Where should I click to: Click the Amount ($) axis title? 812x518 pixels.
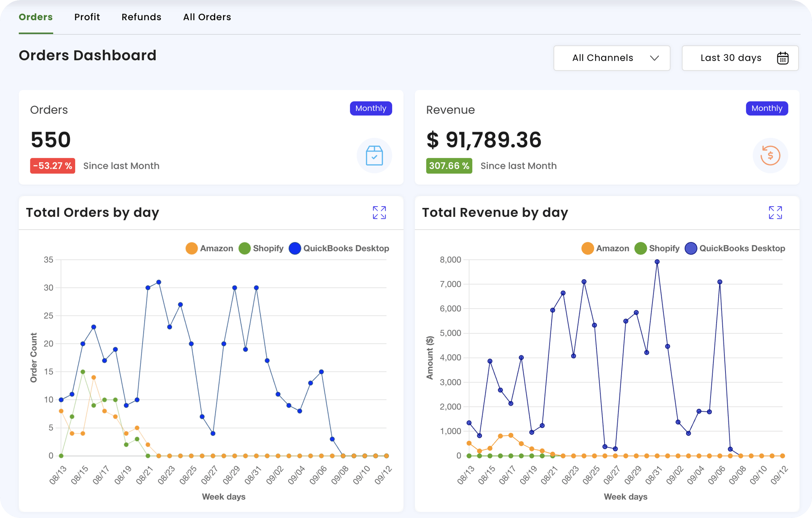[x=430, y=358]
